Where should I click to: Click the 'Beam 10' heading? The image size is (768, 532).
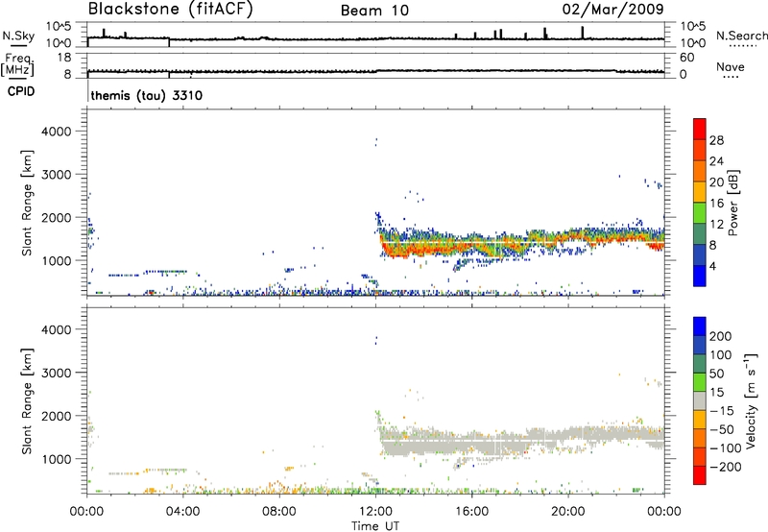pyautogui.click(x=374, y=11)
